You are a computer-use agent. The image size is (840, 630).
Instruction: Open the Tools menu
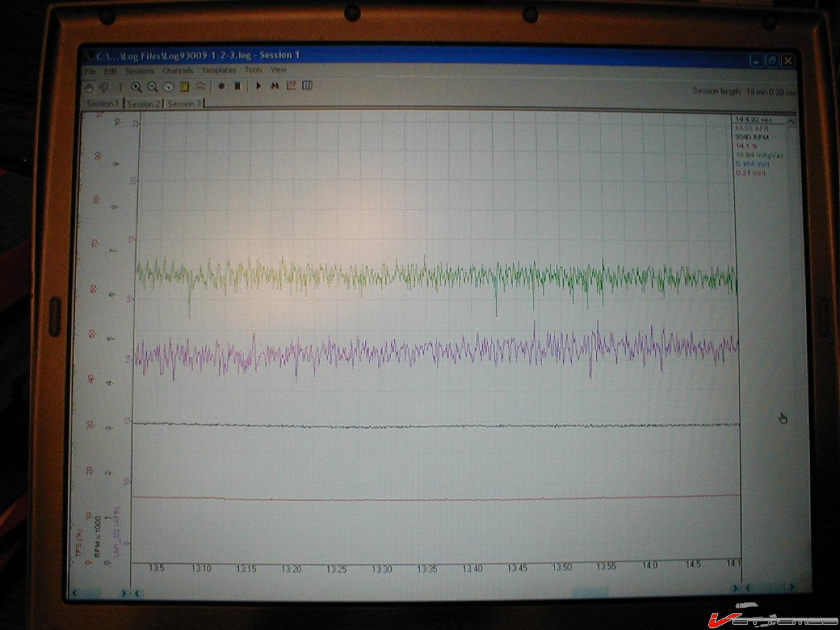[253, 70]
